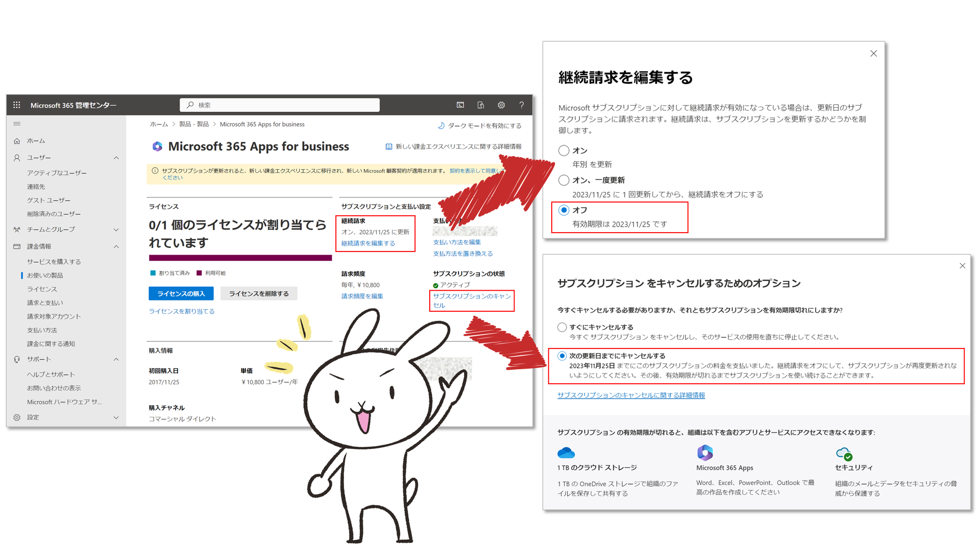Choose 次の更新日までにキャンセルする radio
980x551 pixels.
pos(562,356)
